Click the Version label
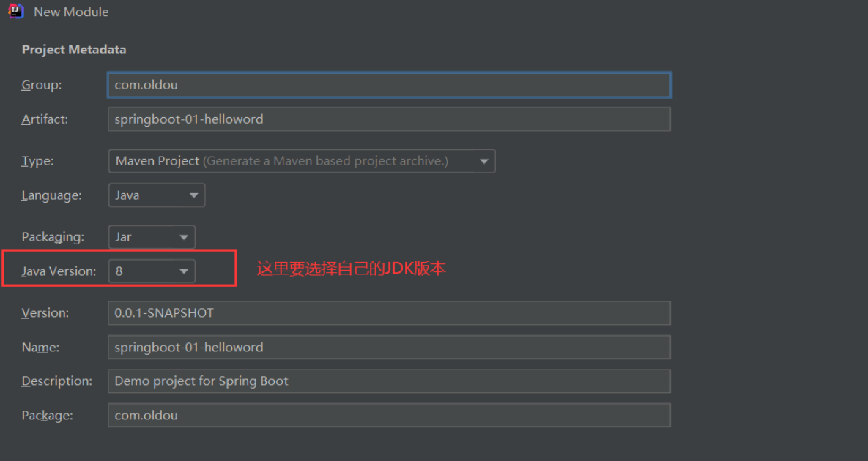This screenshot has height=461, width=868. point(45,313)
